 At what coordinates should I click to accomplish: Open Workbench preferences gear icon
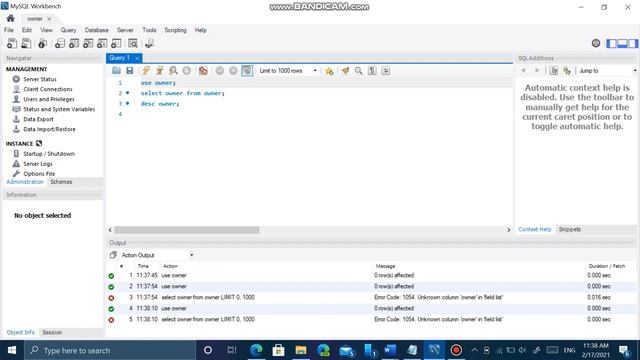[596, 43]
